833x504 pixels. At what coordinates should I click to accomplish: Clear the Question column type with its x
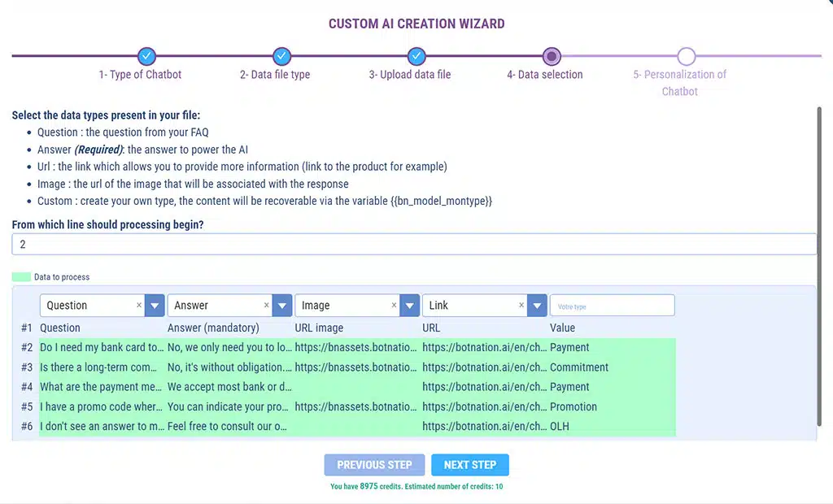(139, 306)
